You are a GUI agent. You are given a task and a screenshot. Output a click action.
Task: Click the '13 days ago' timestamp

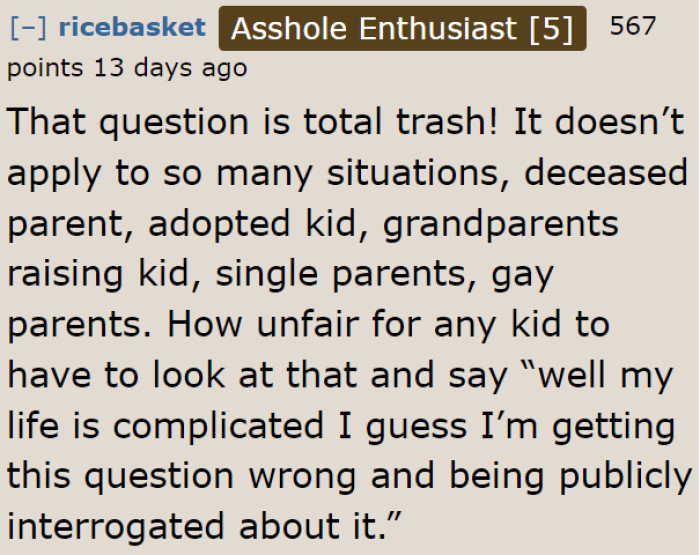click(171, 68)
